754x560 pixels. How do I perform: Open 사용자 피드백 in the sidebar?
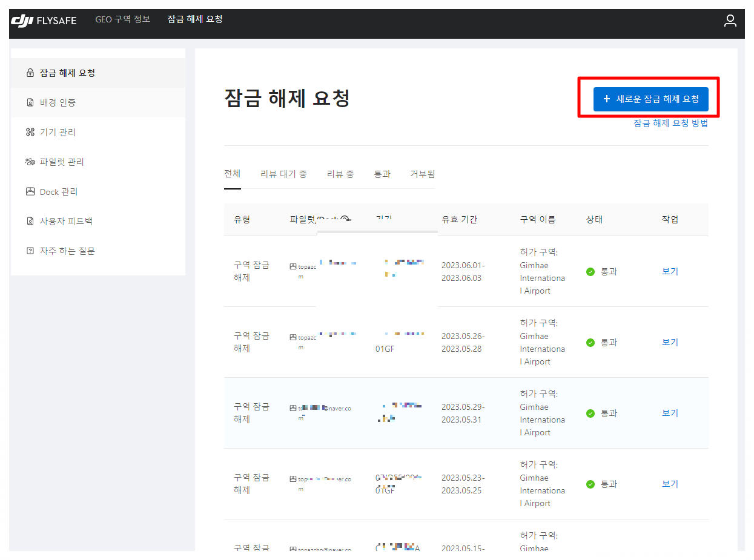pyautogui.click(x=98, y=222)
